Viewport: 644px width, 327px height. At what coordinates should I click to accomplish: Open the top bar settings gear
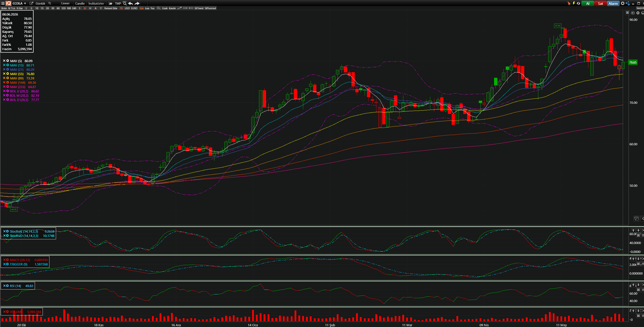pos(623,3)
